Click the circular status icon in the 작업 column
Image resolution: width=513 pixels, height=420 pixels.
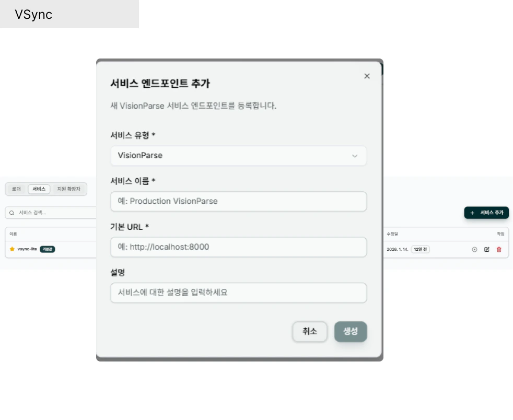[x=474, y=249]
